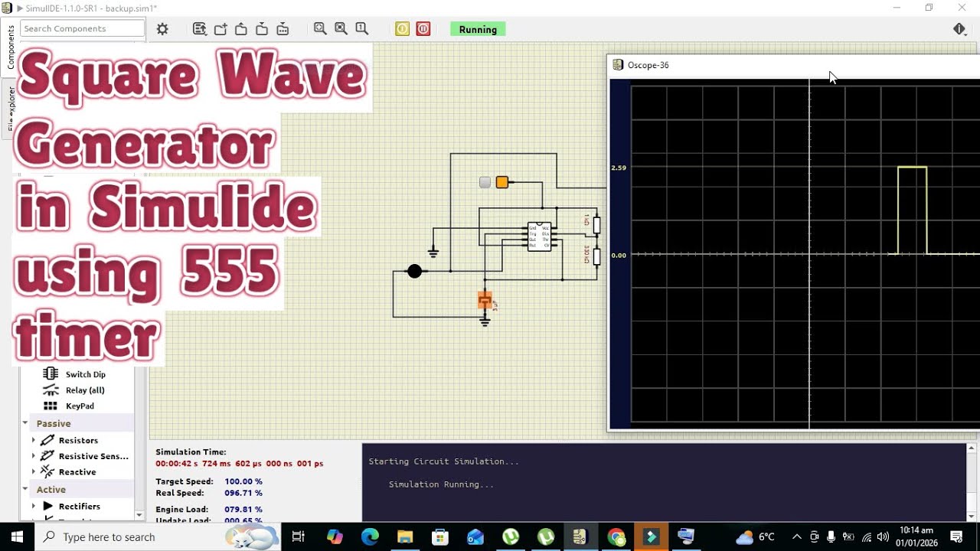Click the folder-with-up-arrow toolbar icon
Viewport: 980px width, 551px height.
[241, 29]
